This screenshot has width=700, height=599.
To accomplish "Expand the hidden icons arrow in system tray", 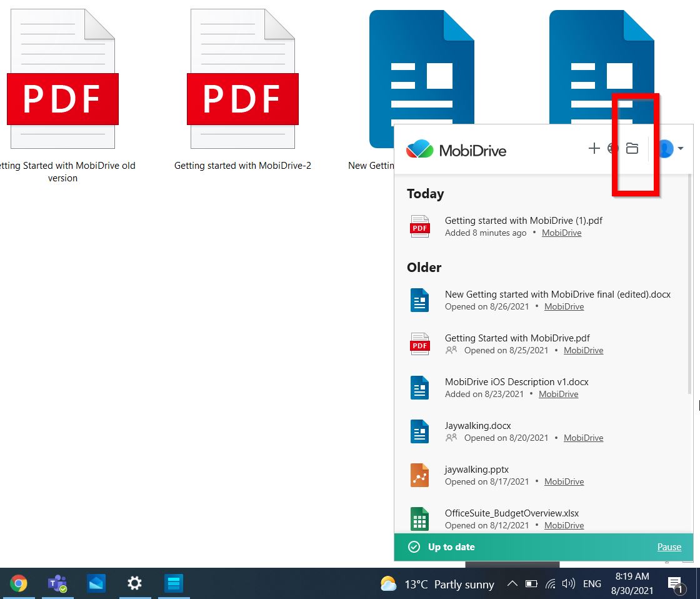I will point(512,583).
